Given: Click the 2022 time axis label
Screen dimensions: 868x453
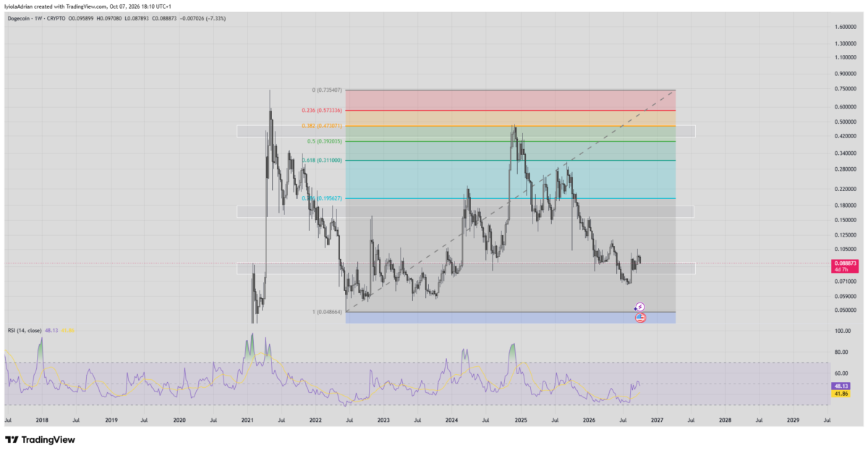Looking at the screenshot, I should coord(315,420).
